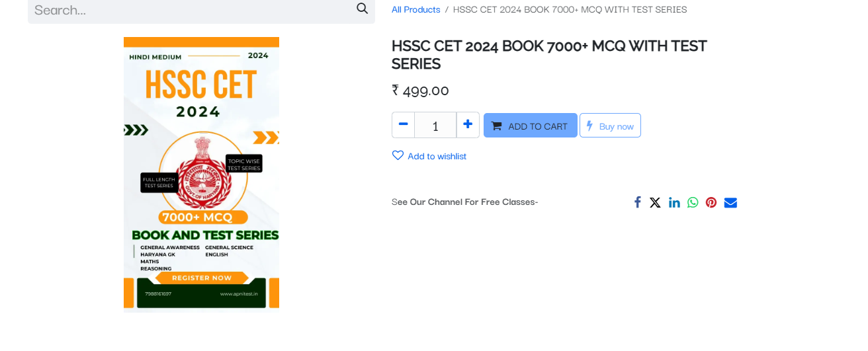The width and height of the screenshot is (868, 351).
Task: Share product on Facebook
Action: [637, 202]
